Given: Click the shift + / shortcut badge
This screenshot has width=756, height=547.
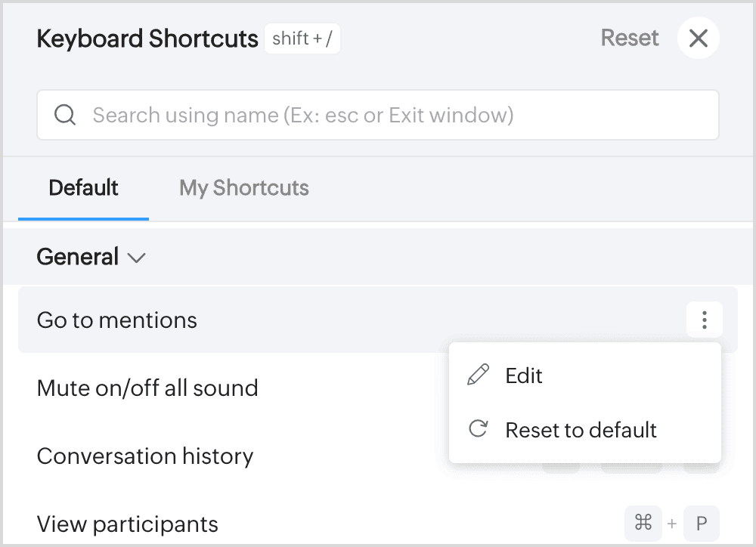Looking at the screenshot, I should 302,39.
